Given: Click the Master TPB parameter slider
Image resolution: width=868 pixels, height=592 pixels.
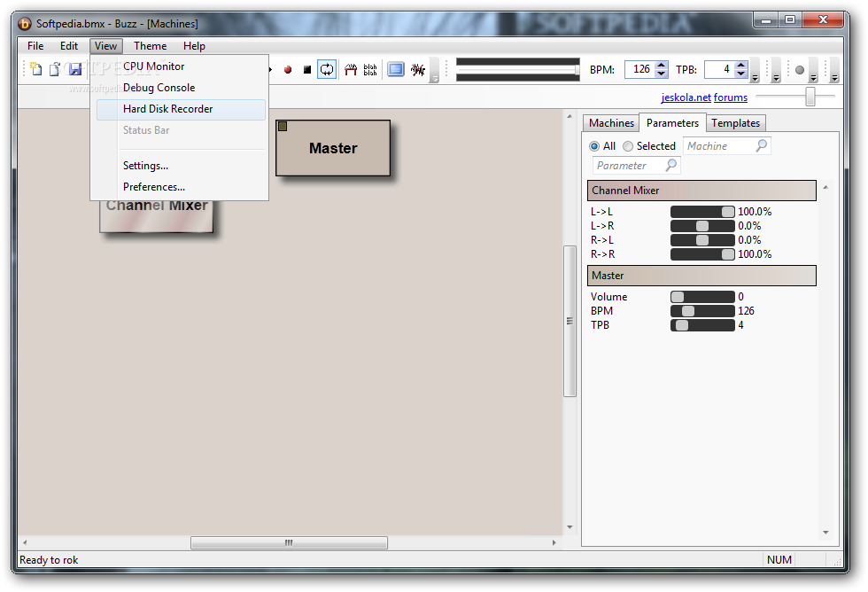Looking at the screenshot, I should (702, 325).
